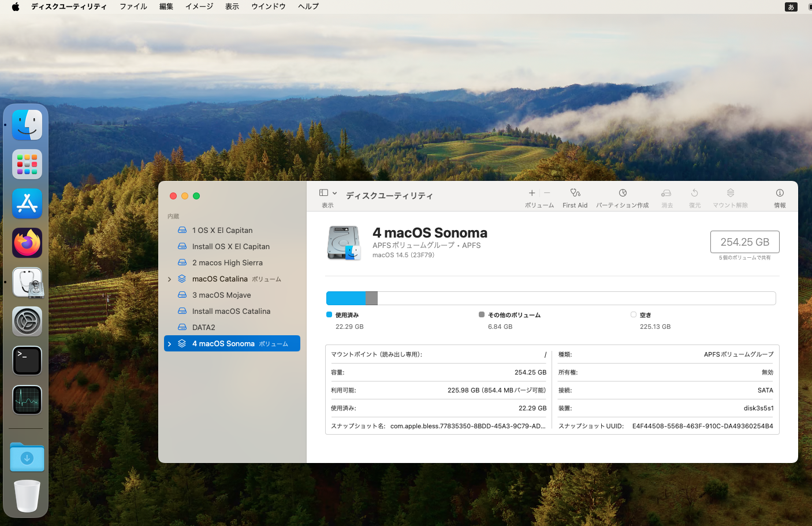The width and height of the screenshot is (812, 526).
Task: Open the Apple menu
Action: coord(16,6)
